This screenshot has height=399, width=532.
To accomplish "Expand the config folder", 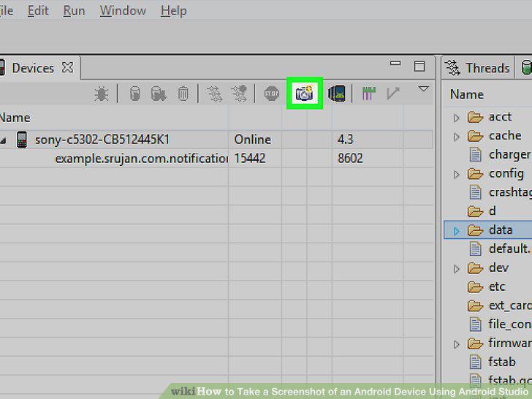I will click(x=457, y=175).
